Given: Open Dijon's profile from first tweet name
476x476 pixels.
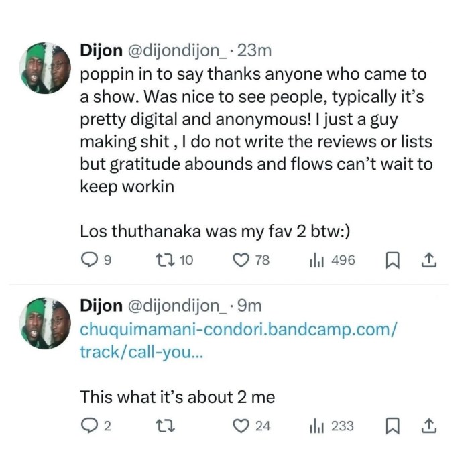Looking at the screenshot, I should click(101, 51).
